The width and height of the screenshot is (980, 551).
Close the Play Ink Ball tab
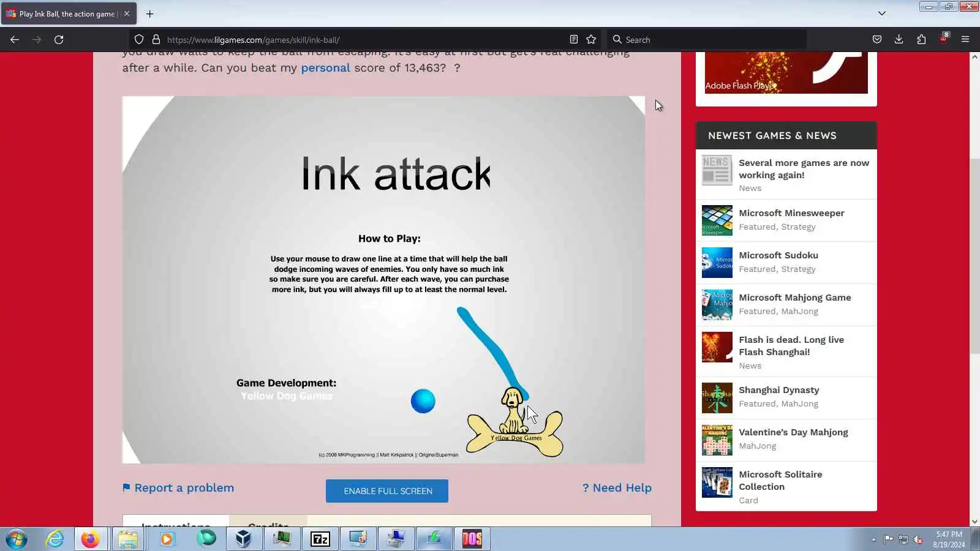click(x=127, y=13)
